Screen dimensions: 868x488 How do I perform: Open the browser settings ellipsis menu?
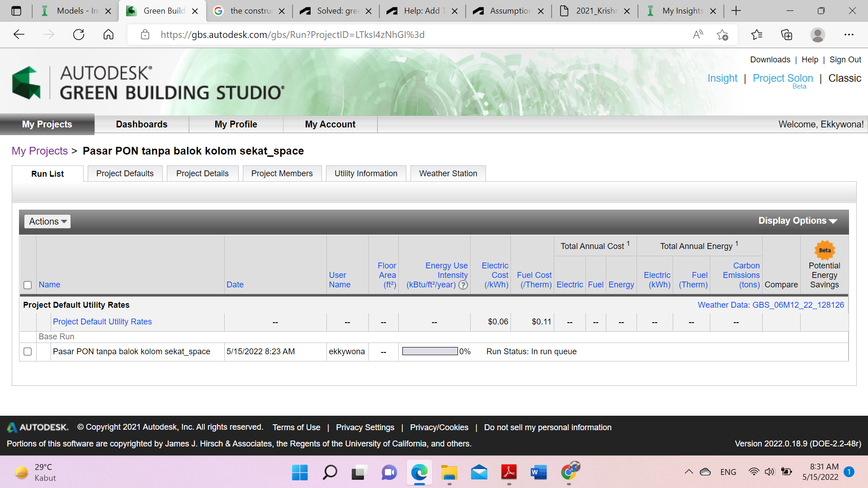tap(849, 34)
